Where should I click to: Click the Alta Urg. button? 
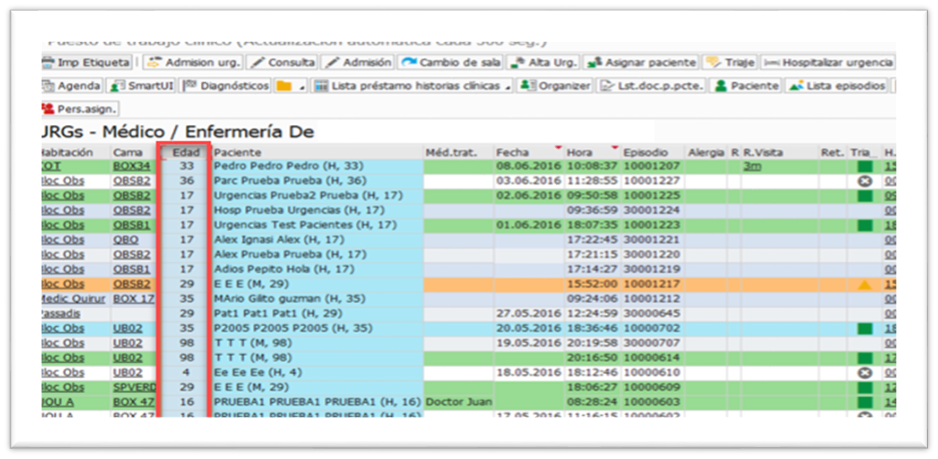click(x=544, y=62)
